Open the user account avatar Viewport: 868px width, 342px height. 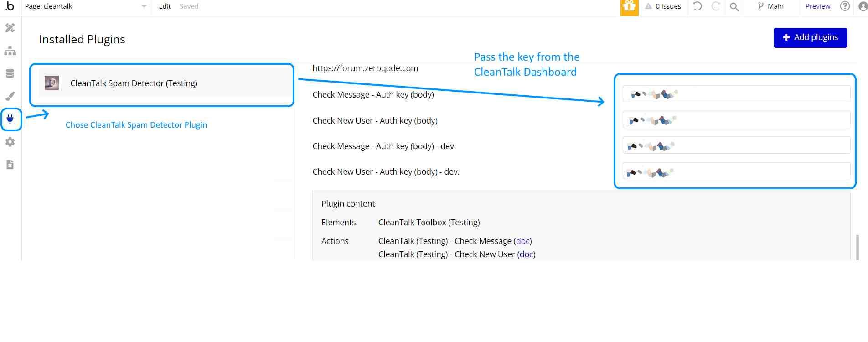863,6
